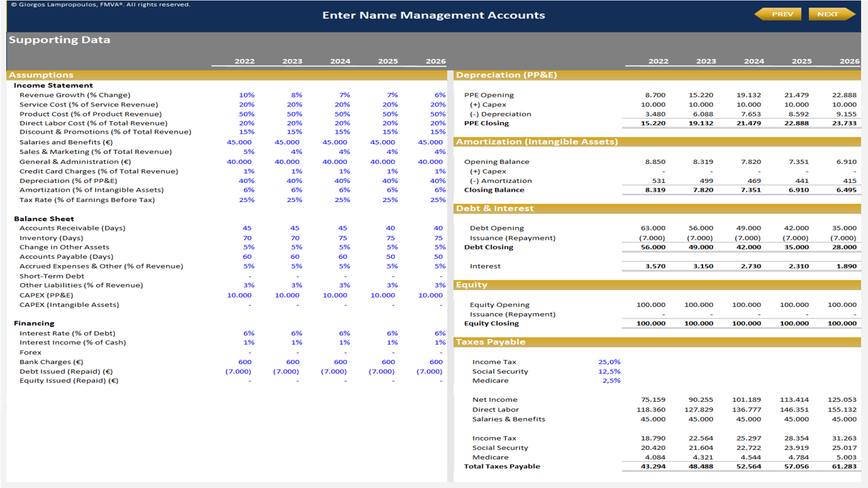Viewport: 868px width, 488px height.
Task: Select 2022 amortization Opening Balance value 8.850
Action: (x=655, y=162)
